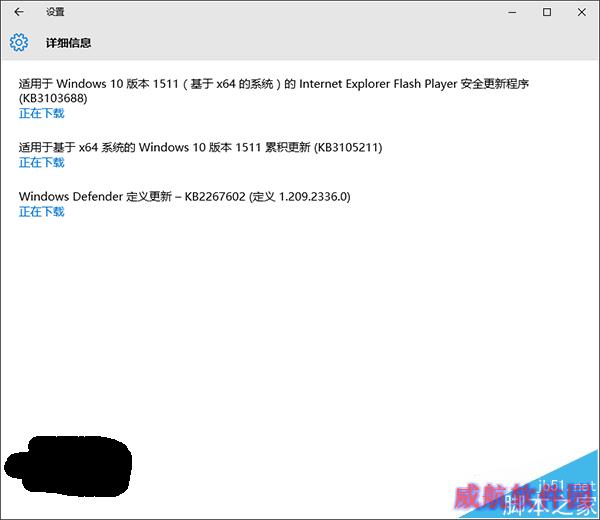
Task: Select the Windows Defender 定义更新 title
Action: [x=184, y=197]
